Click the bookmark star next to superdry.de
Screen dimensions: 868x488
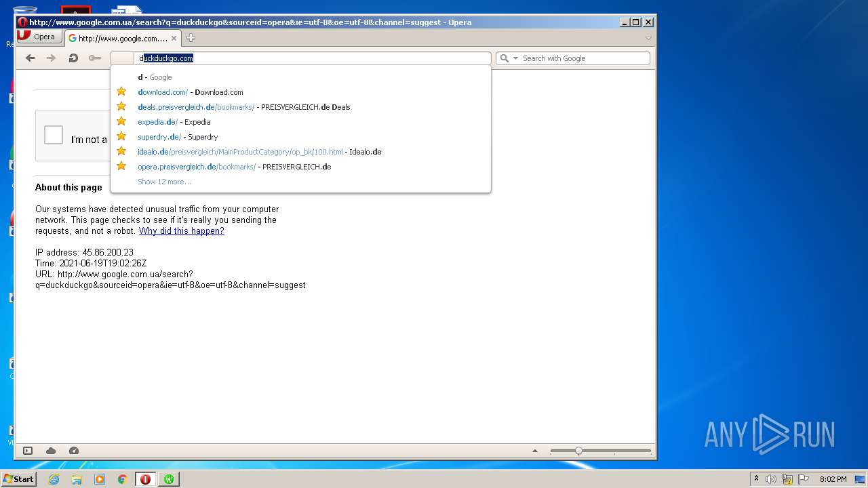pyautogui.click(x=121, y=136)
